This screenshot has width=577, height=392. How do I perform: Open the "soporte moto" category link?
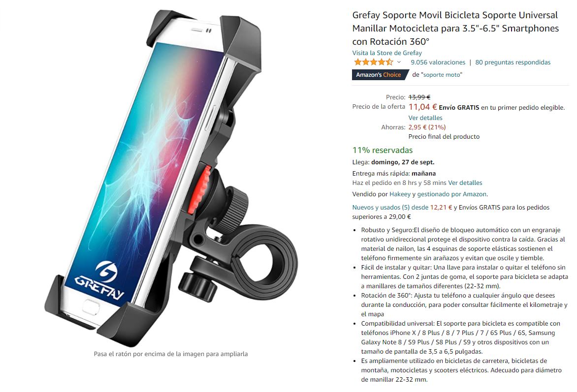coord(442,75)
